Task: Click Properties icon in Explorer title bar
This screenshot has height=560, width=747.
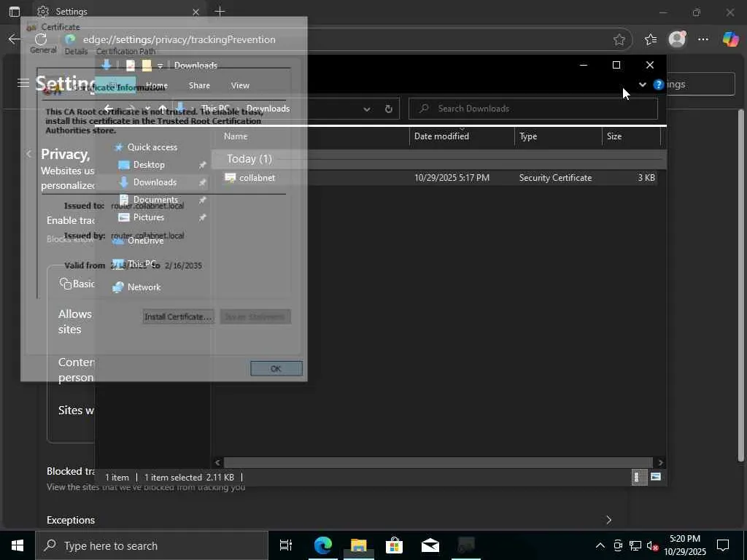Action: pyautogui.click(x=130, y=65)
